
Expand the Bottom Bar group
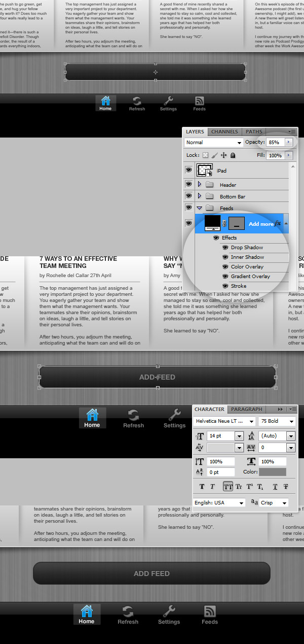200,196
